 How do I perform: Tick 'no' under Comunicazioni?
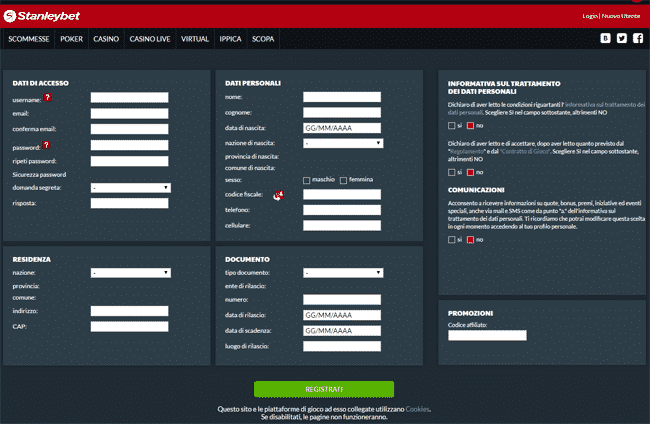(x=470, y=240)
